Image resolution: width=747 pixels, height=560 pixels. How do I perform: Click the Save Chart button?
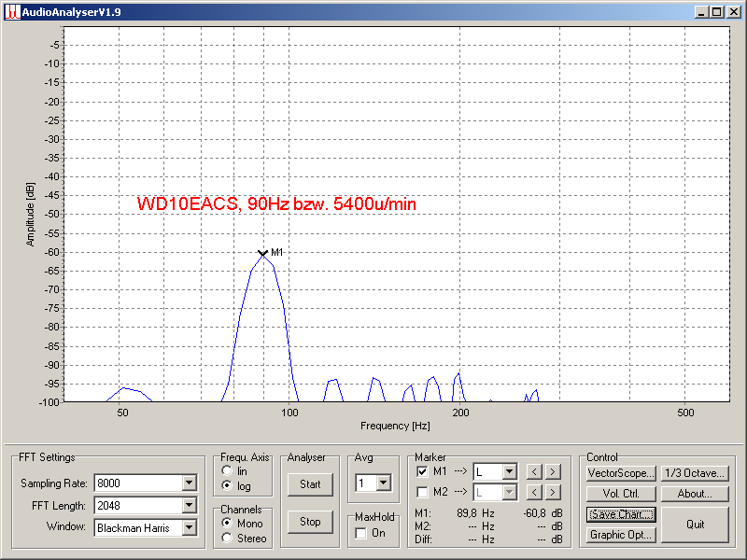point(621,514)
